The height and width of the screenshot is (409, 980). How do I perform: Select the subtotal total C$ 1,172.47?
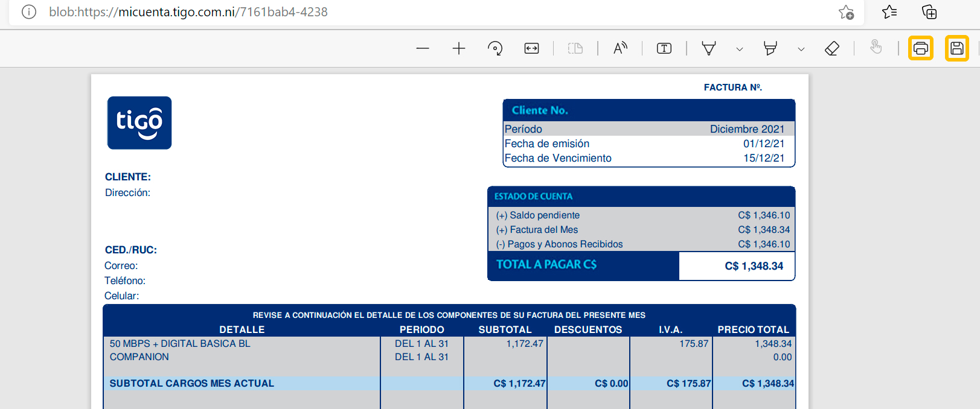coord(519,384)
